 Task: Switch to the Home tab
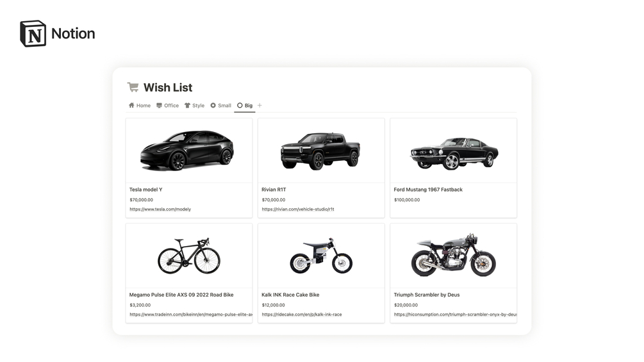[x=140, y=106]
